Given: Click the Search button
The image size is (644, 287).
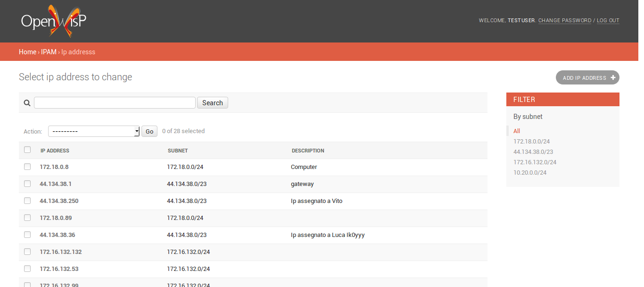Looking at the screenshot, I should tap(213, 103).
